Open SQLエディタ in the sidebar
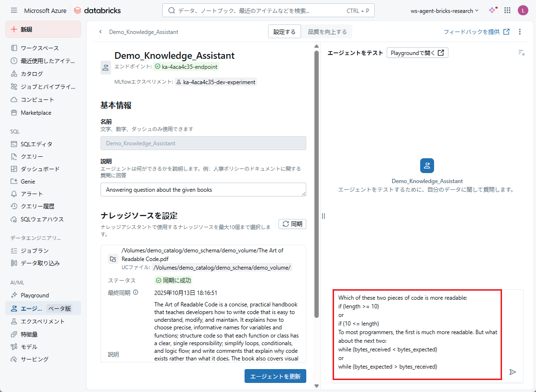The width and height of the screenshot is (536, 392). [43, 144]
